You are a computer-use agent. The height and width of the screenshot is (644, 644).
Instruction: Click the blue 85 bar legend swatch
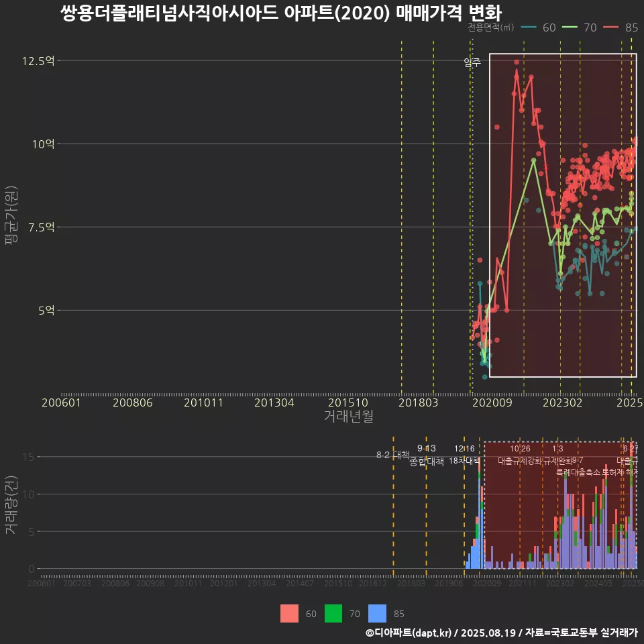point(377,614)
